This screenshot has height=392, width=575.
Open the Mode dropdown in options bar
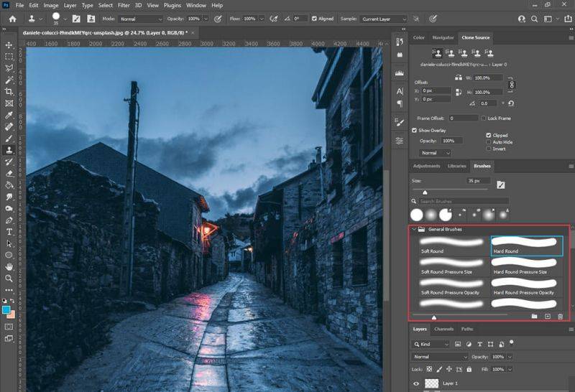pos(141,19)
